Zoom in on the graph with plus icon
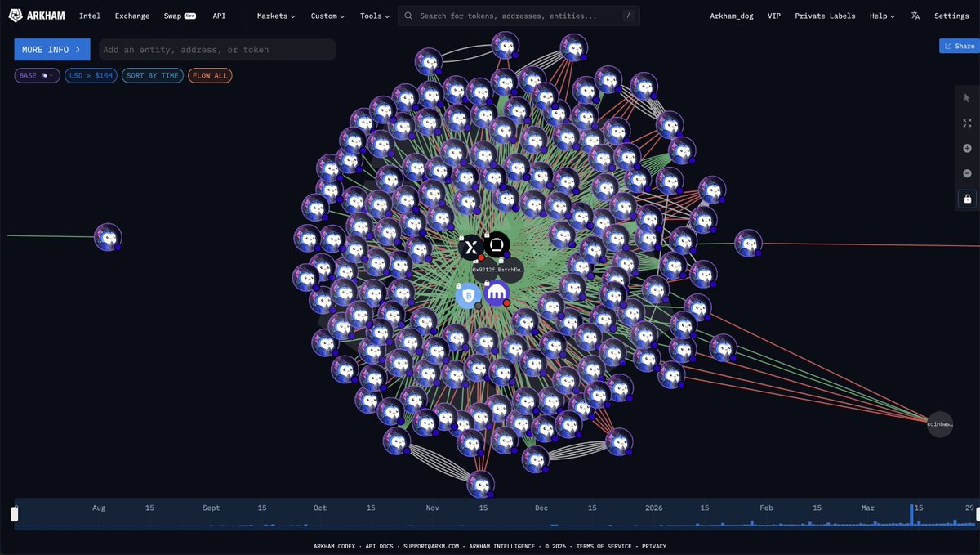 pyautogui.click(x=967, y=149)
